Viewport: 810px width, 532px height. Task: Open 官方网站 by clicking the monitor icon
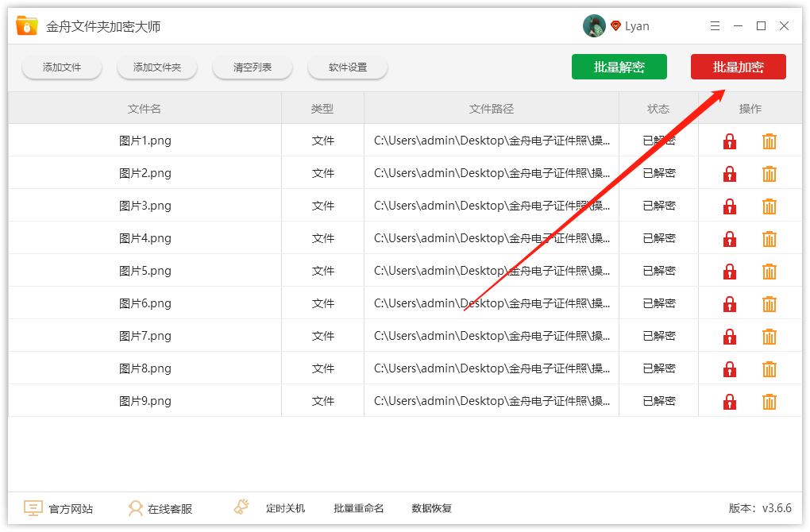point(32,507)
